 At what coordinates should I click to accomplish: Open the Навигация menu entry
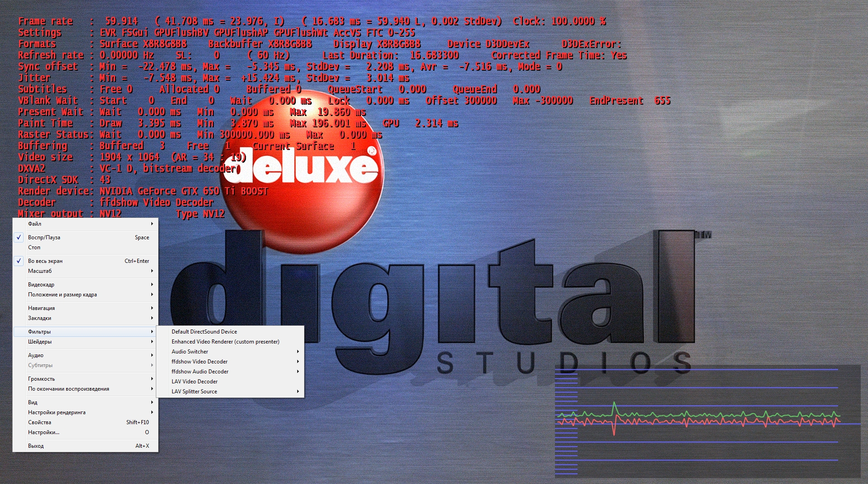pos(42,308)
